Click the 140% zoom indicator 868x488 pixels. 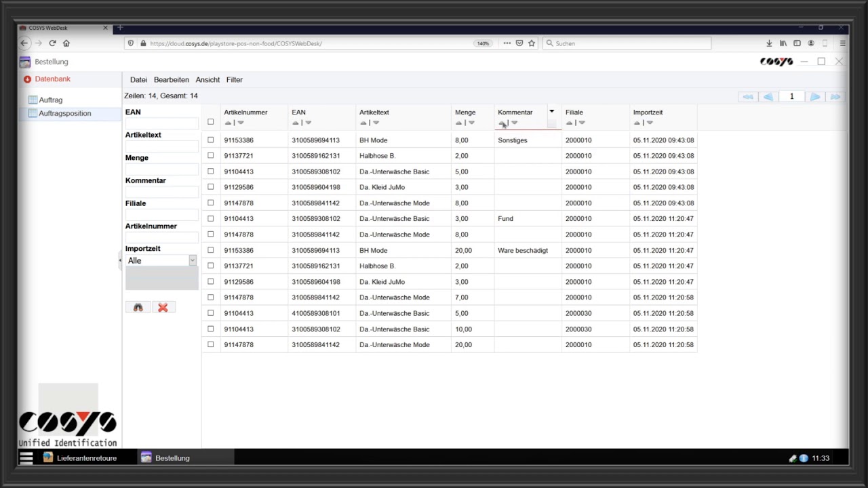click(x=483, y=43)
